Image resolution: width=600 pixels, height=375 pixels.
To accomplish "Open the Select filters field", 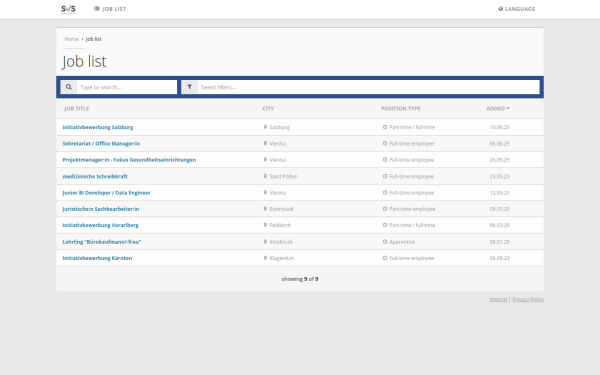I will (x=368, y=87).
